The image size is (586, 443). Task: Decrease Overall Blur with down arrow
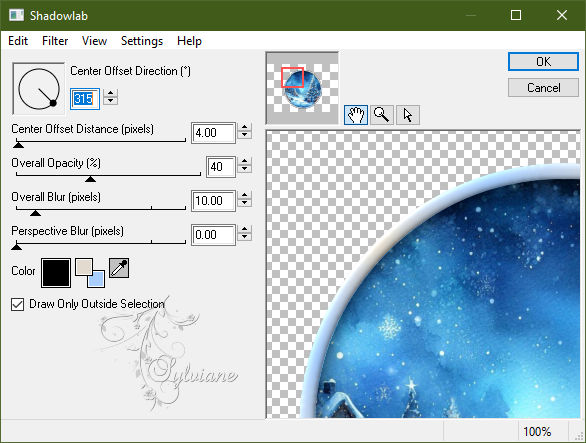244,203
